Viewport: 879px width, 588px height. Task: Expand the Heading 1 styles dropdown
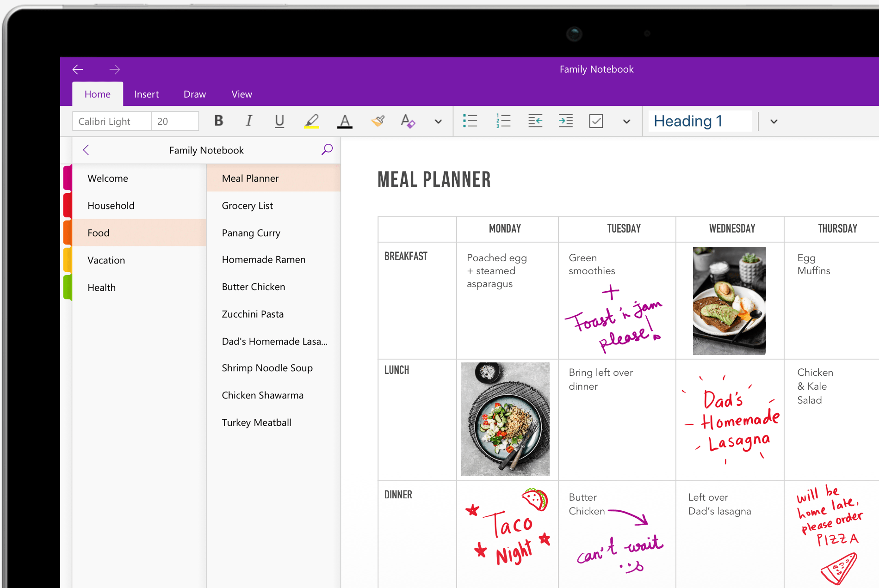[773, 121]
